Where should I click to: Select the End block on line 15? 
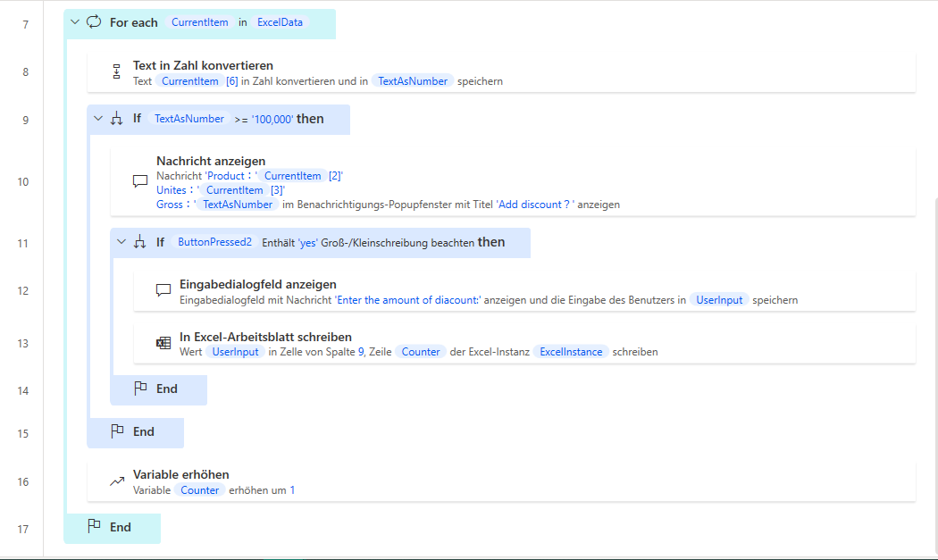(136, 432)
